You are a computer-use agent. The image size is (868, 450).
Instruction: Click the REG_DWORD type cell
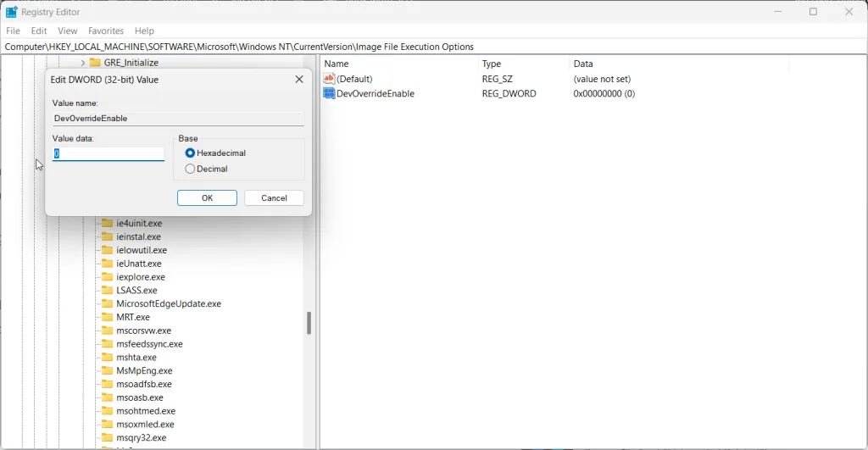tap(509, 94)
